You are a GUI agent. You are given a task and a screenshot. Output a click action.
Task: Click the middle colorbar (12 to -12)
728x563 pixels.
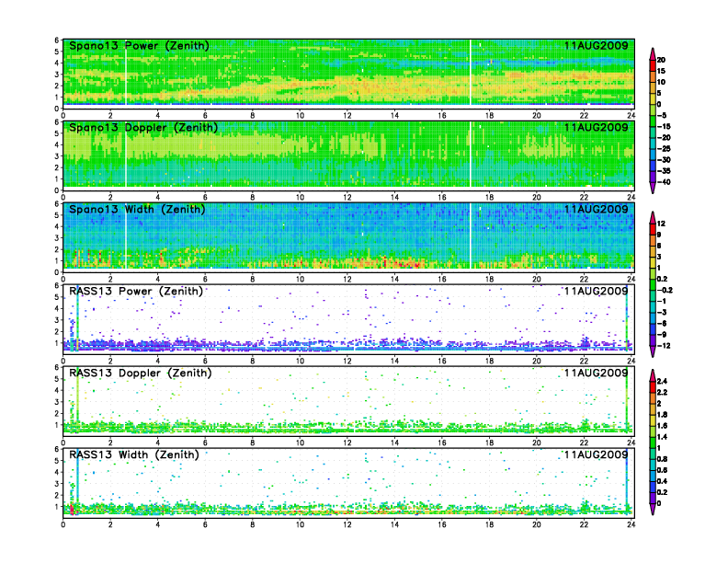coord(653,284)
